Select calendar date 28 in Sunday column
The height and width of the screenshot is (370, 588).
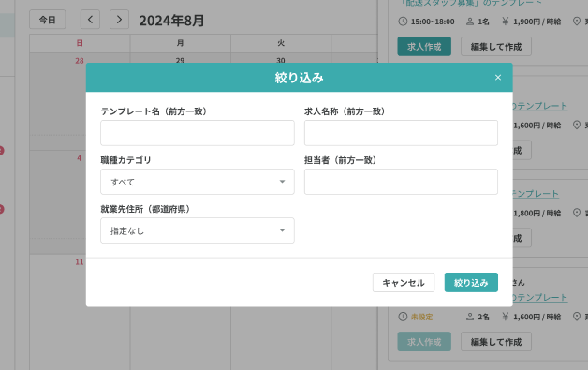80,60
